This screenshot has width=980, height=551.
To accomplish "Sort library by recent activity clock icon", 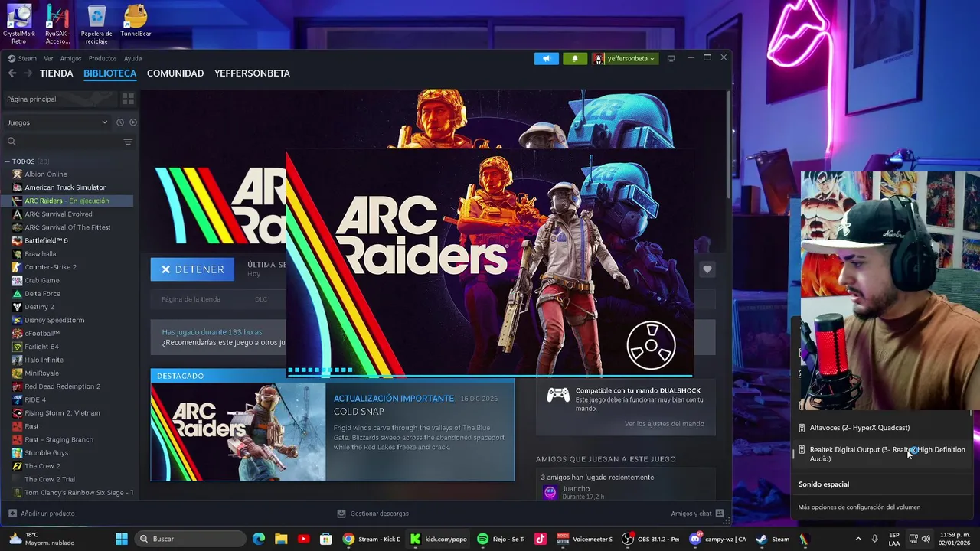I will point(120,122).
